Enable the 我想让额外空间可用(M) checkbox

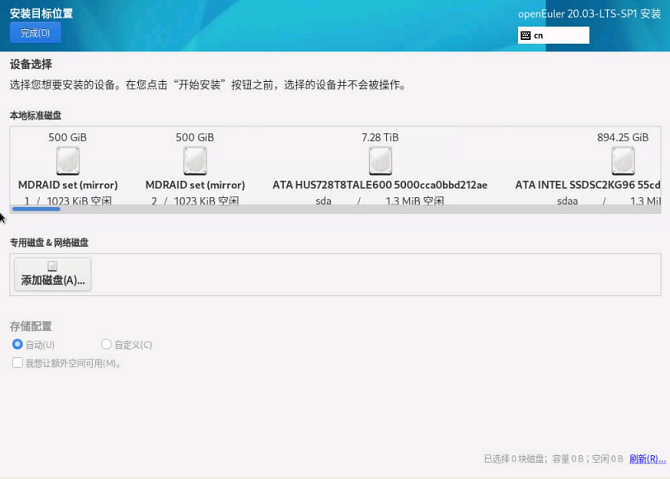coord(17,363)
